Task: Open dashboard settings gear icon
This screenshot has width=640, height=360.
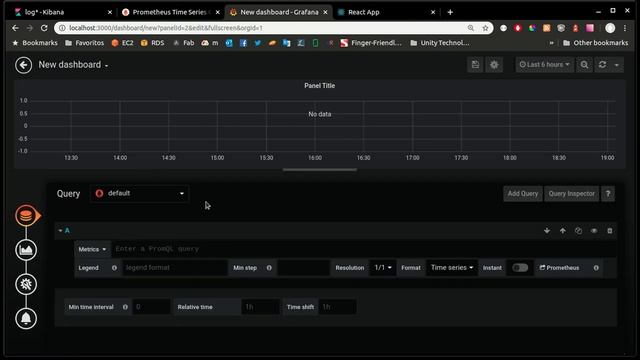Action: point(494,64)
